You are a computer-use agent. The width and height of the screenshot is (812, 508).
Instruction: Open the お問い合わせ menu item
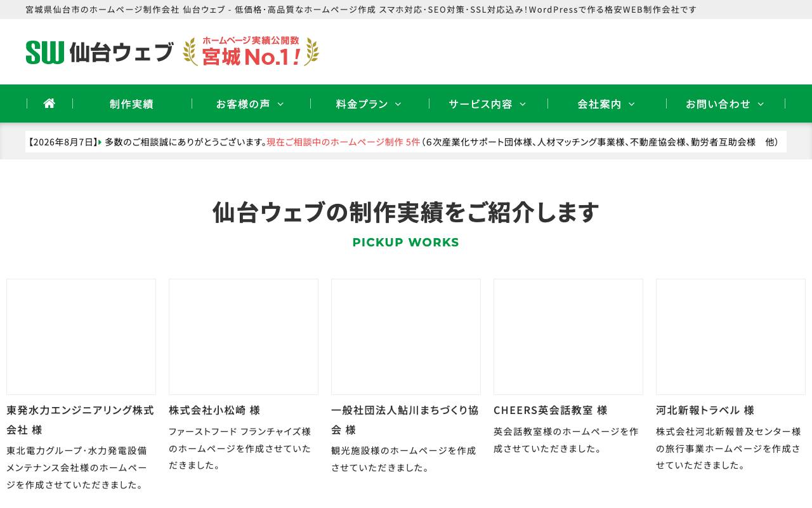click(x=718, y=104)
